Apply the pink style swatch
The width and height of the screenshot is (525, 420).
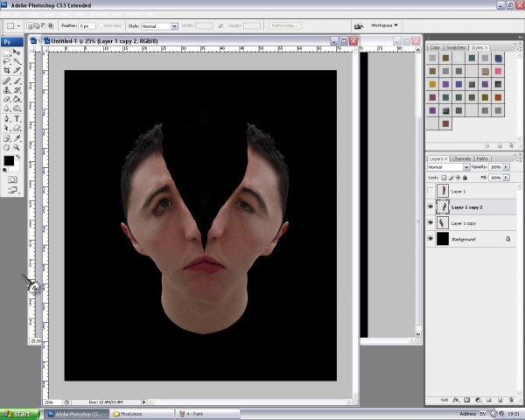pyautogui.click(x=498, y=71)
